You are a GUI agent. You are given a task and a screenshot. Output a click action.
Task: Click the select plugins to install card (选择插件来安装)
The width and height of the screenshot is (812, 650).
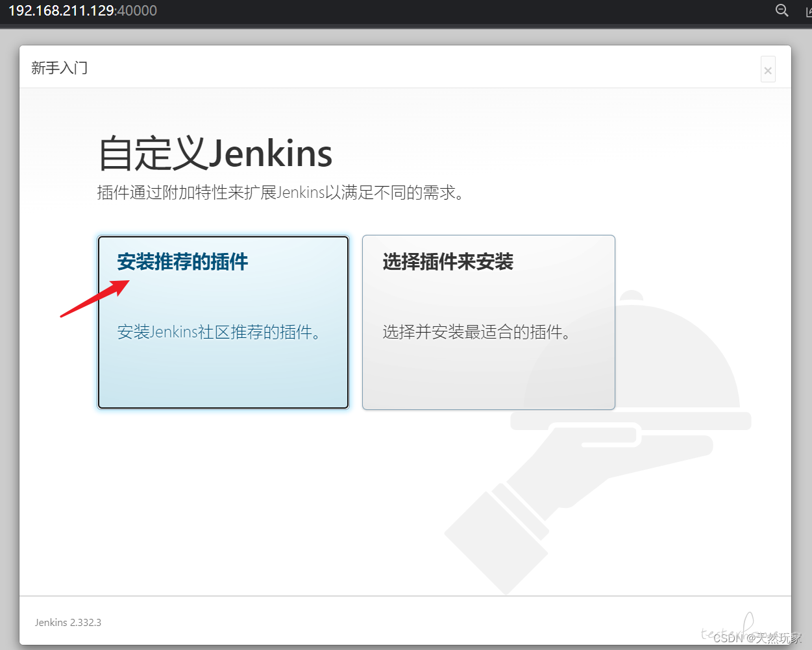point(489,322)
